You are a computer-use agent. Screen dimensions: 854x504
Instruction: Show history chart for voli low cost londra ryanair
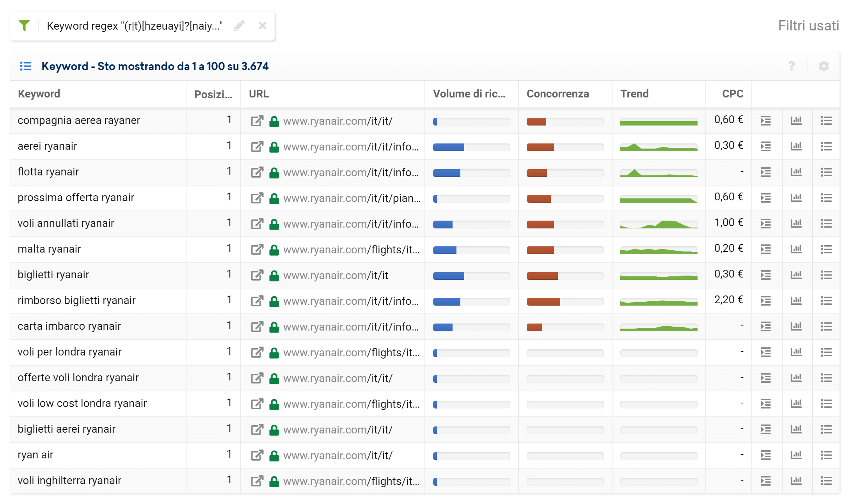coord(796,404)
